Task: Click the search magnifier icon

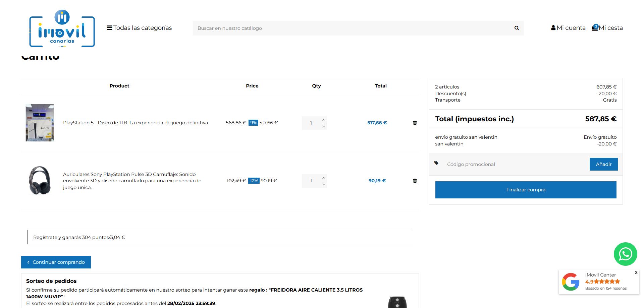Action: pyautogui.click(x=517, y=28)
